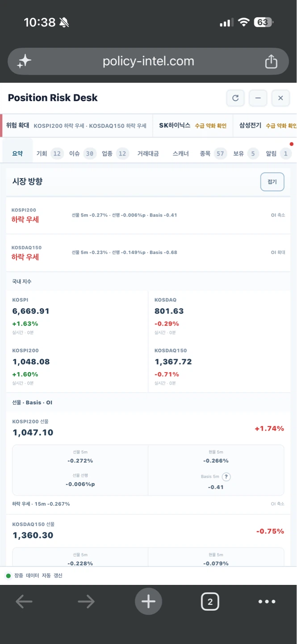Image resolution: width=297 pixels, height=644 pixels.
Task: Open the Basis 5m help question mark
Action: (226, 477)
